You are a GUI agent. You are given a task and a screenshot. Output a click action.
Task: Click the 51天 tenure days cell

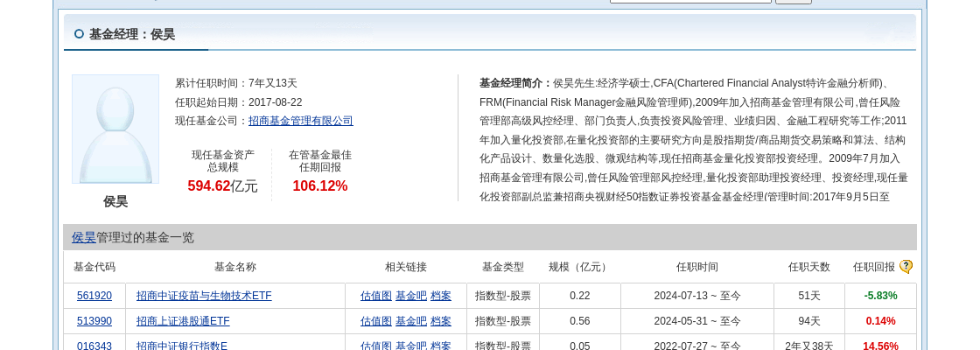[808, 296]
